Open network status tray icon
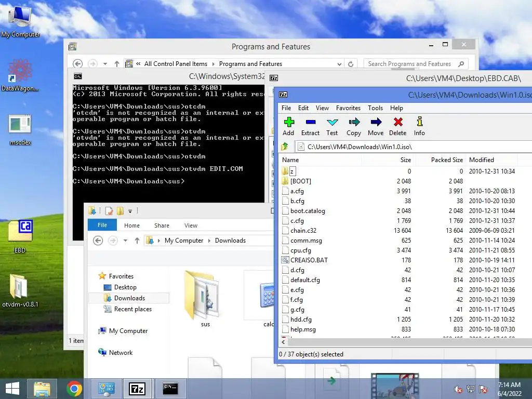 click(471, 389)
